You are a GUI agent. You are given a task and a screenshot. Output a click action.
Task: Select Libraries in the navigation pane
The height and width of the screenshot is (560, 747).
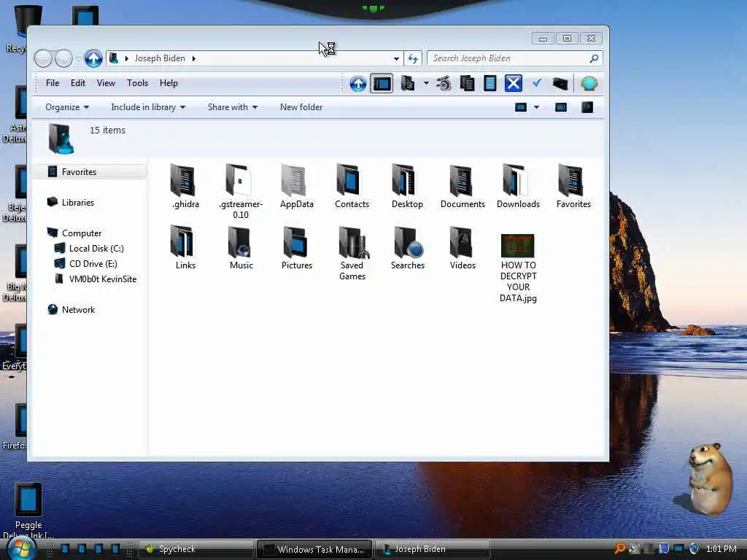coord(77,203)
